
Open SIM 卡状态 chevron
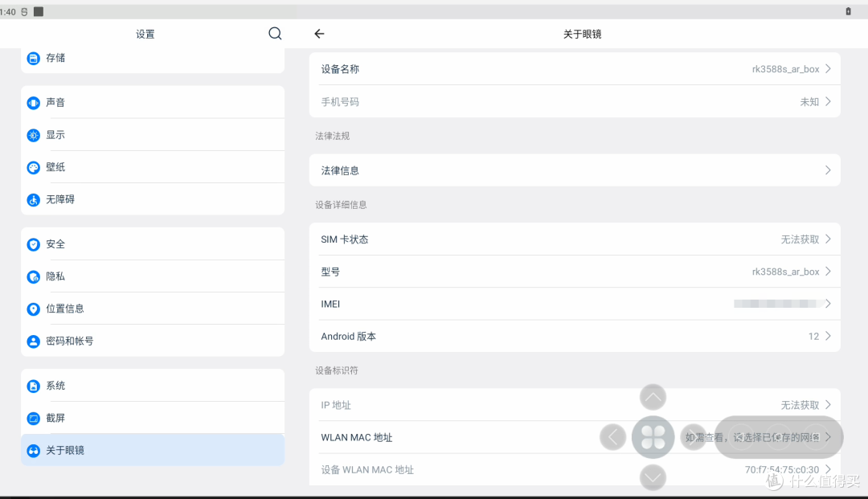[x=828, y=239]
